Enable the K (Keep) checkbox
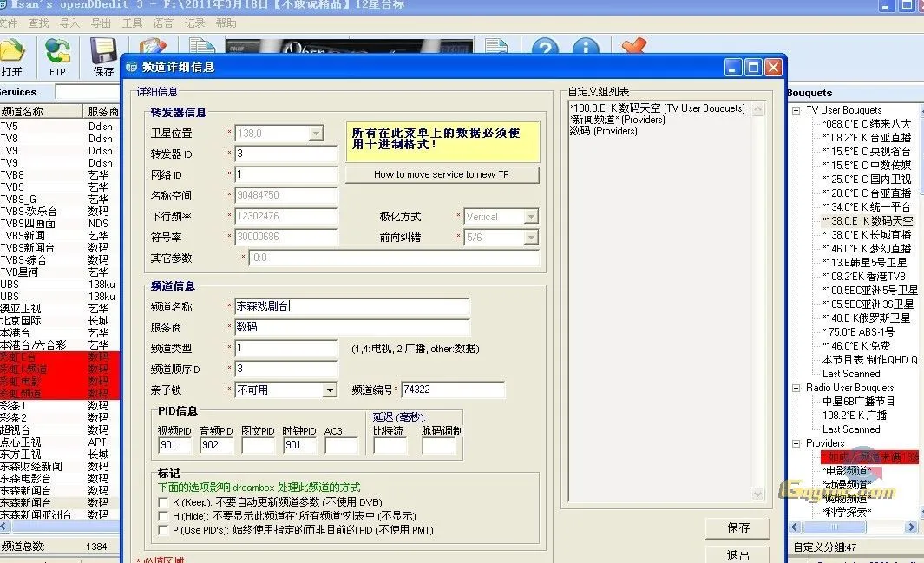This screenshot has width=924, height=563. [164, 501]
